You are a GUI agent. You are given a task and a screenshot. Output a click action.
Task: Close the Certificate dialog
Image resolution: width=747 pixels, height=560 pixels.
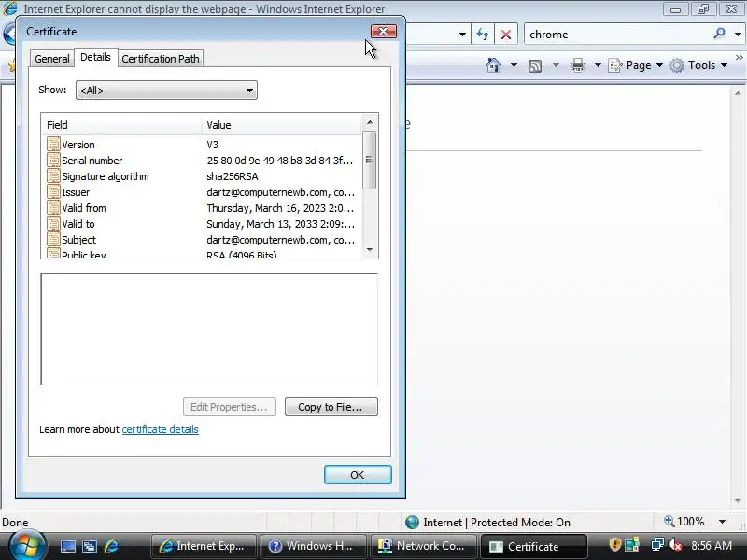[x=384, y=32]
